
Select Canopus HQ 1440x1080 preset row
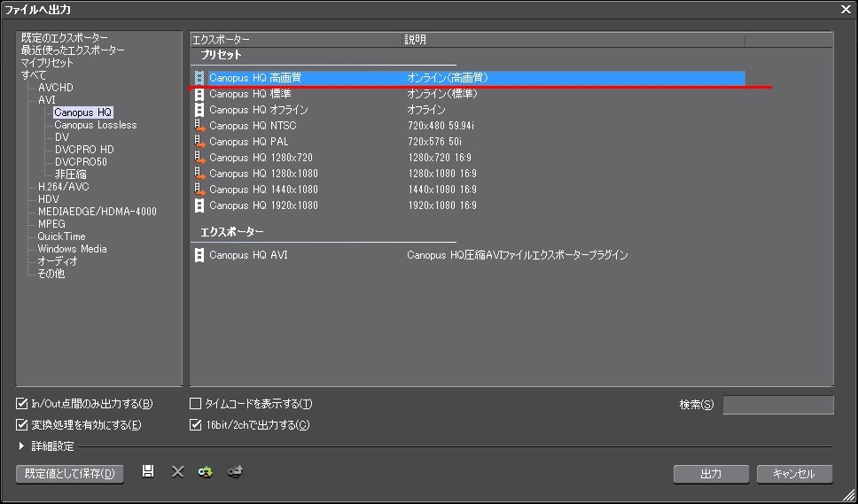point(469,190)
